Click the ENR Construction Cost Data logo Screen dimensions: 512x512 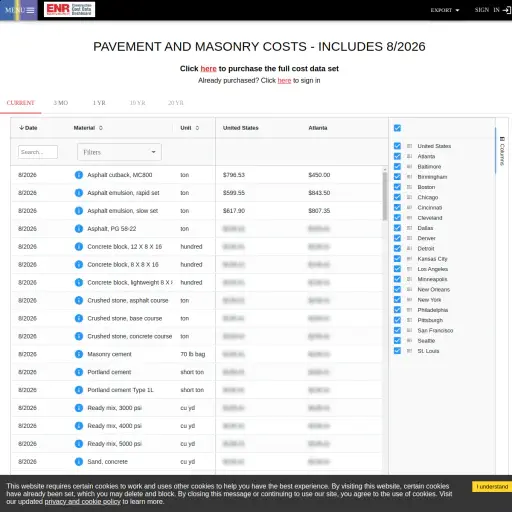click(x=69, y=9)
